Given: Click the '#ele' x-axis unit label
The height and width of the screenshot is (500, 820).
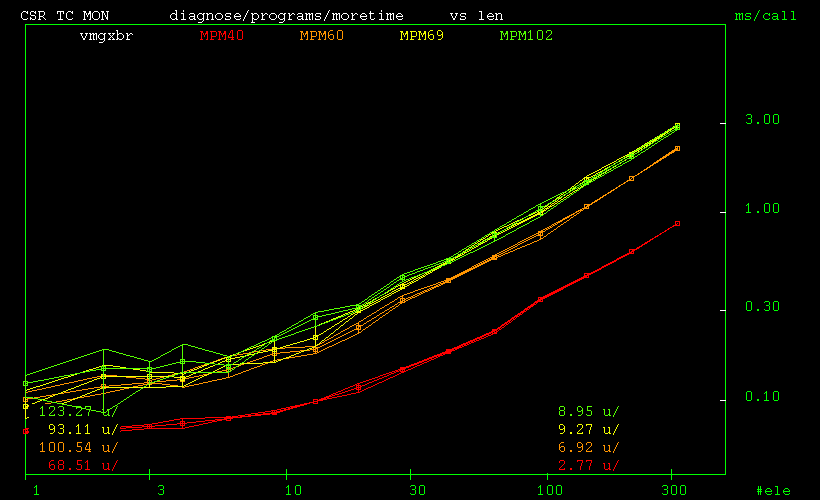Looking at the screenshot, I should (x=773, y=491).
